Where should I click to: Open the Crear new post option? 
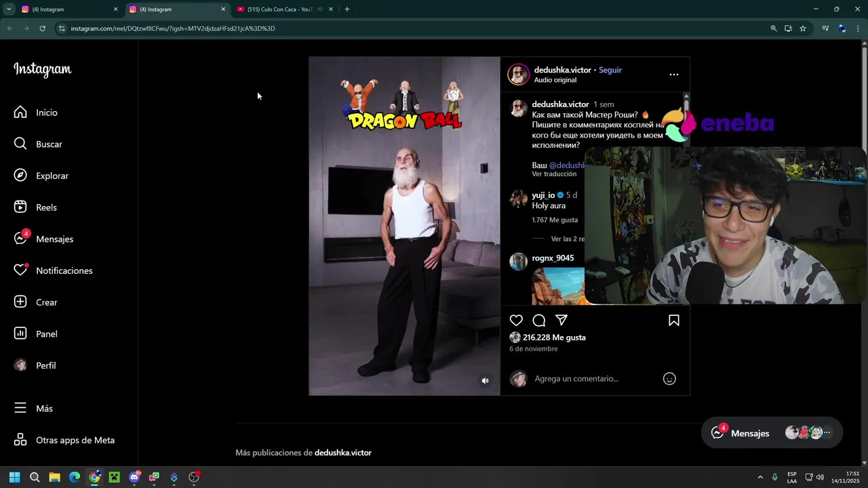[x=36, y=302]
